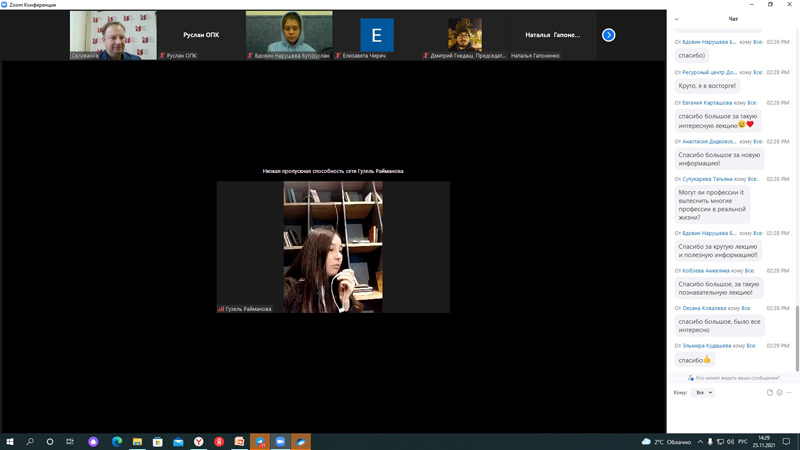The width and height of the screenshot is (800, 450).
Task: Launch Microsoft Edge from the taskbar
Action: [117, 441]
